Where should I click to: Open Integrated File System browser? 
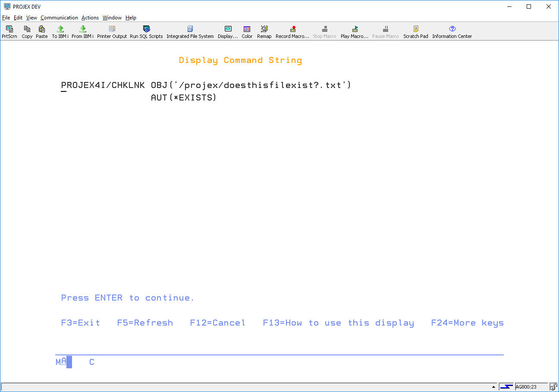[190, 32]
